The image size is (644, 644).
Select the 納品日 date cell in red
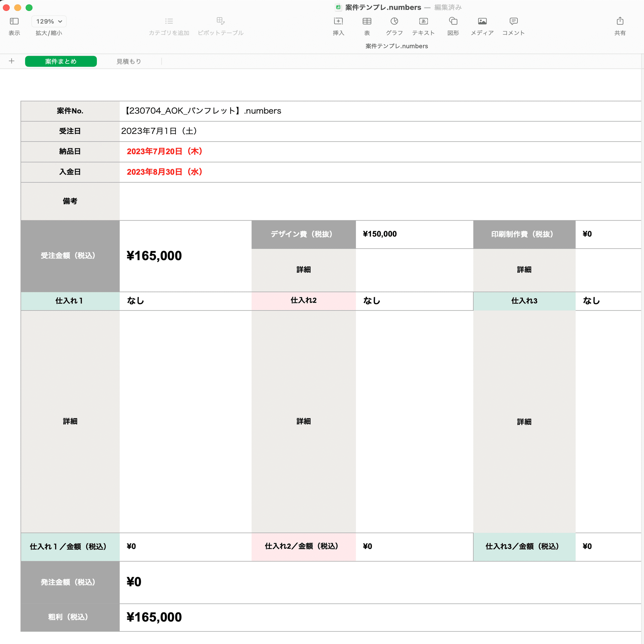(x=164, y=151)
